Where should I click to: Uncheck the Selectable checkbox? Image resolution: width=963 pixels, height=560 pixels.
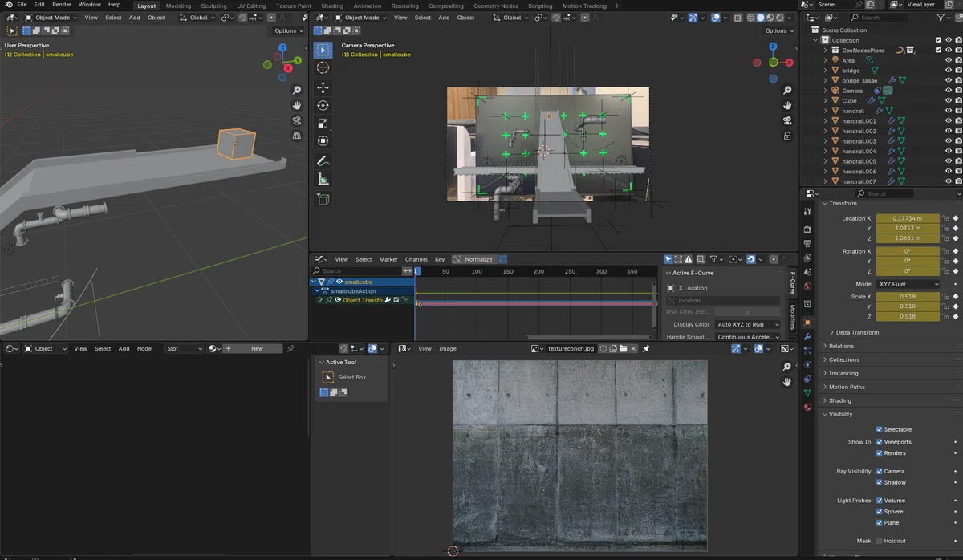point(880,429)
